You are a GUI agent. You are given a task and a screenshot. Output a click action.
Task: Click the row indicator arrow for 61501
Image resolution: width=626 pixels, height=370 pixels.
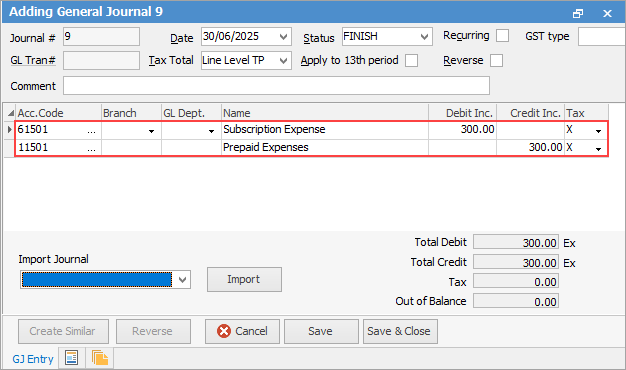(10, 129)
